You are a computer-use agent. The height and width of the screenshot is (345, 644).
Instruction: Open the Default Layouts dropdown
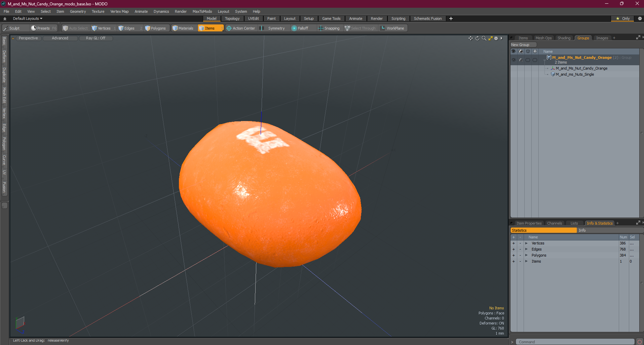[28, 18]
